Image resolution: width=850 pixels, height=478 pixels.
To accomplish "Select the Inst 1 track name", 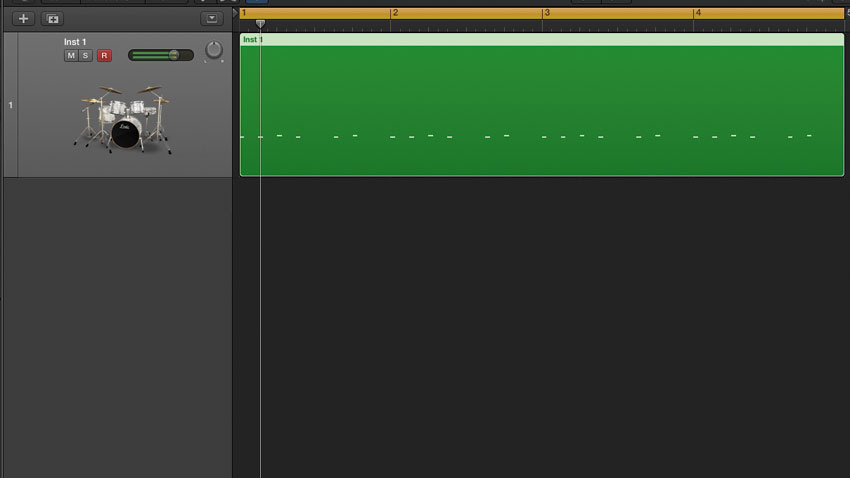I will (75, 42).
